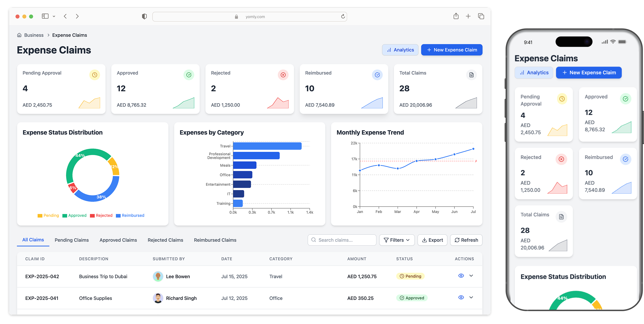Click the Safari sidebar toggle icon
This screenshot has height=324, width=644.
[45, 16]
